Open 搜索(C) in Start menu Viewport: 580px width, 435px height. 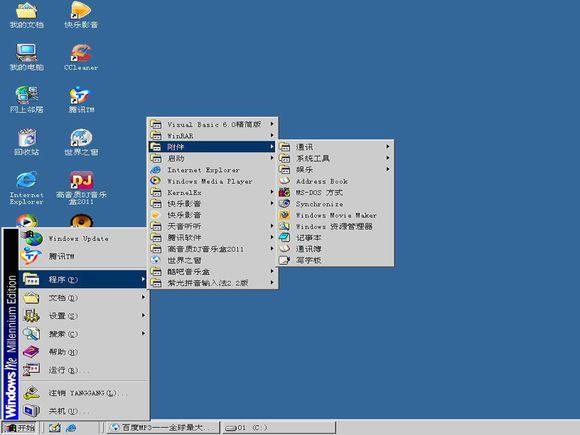84,334
